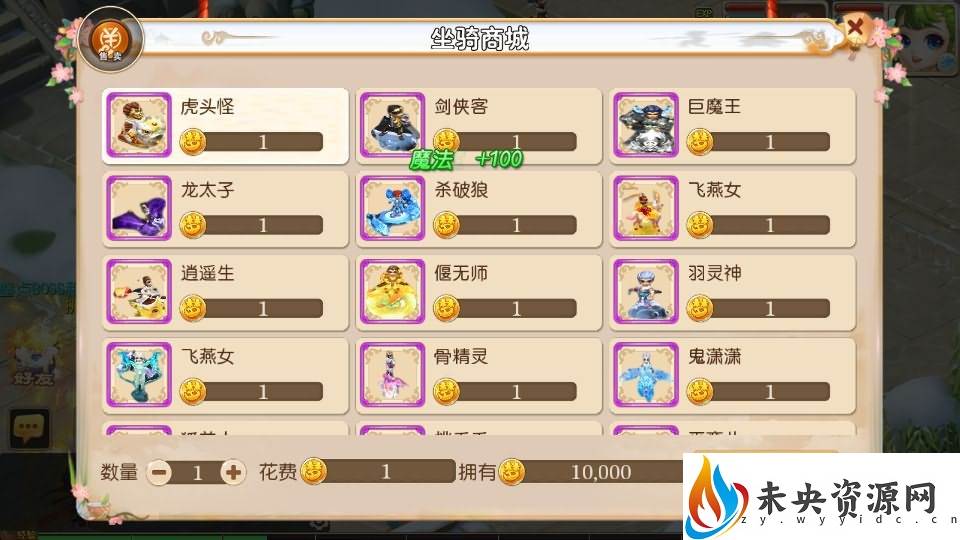Select the 偃无师 golden mount icon
Screen dimensions: 960x540
click(x=392, y=291)
